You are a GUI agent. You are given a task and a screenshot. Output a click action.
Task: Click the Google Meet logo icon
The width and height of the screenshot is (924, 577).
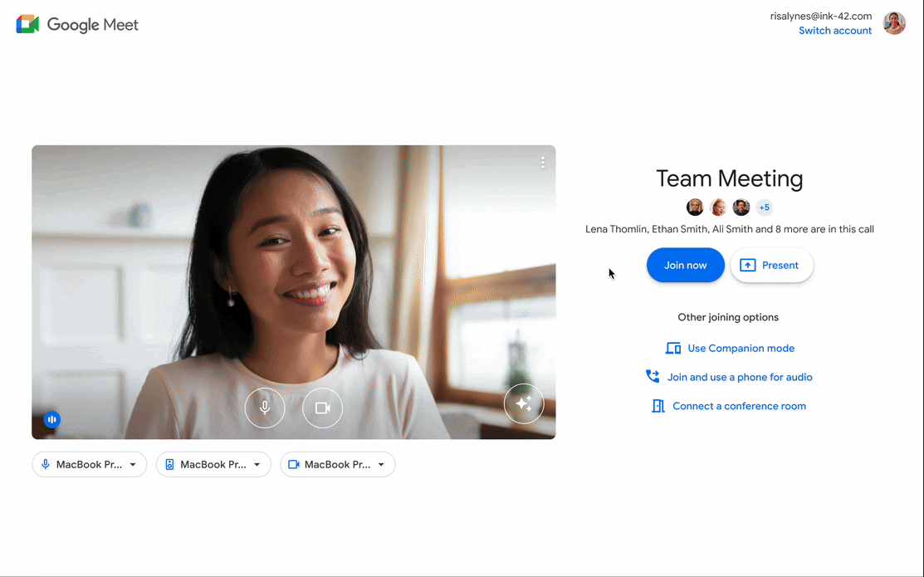point(27,24)
